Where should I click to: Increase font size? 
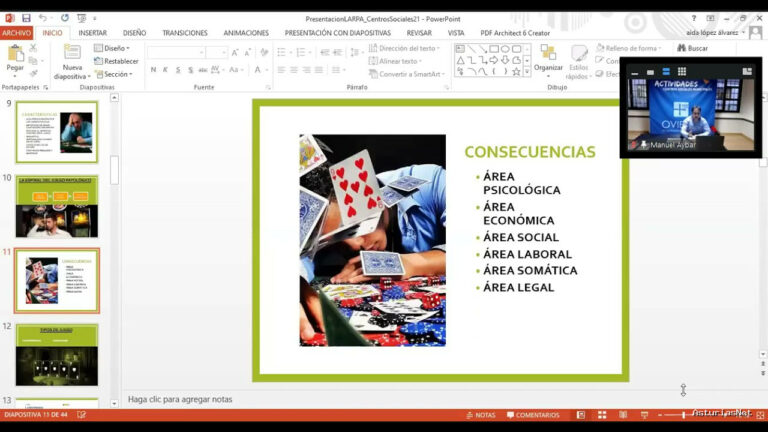pos(235,52)
